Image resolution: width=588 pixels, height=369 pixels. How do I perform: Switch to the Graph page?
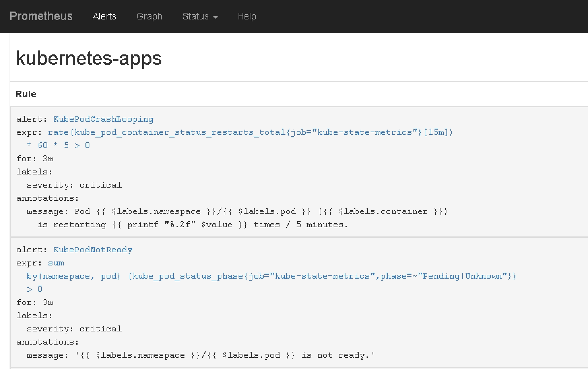[149, 16]
